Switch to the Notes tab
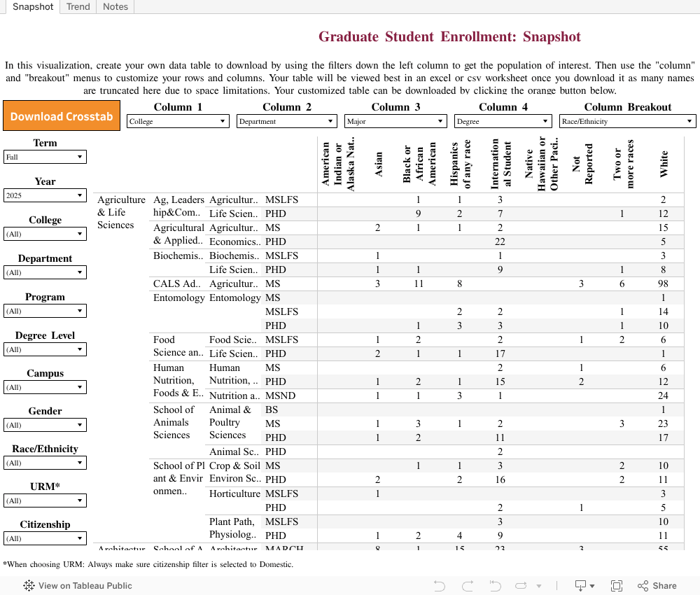Screen dimensions: 700x595 coord(115,7)
